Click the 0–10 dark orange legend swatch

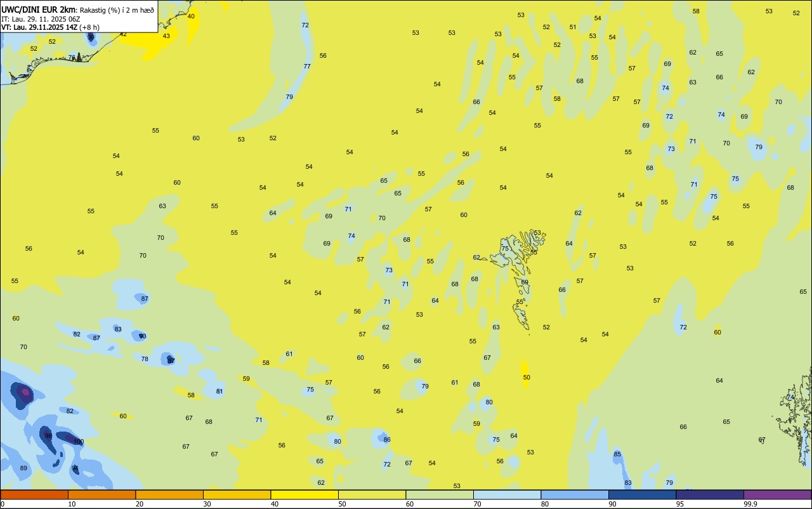(34, 494)
